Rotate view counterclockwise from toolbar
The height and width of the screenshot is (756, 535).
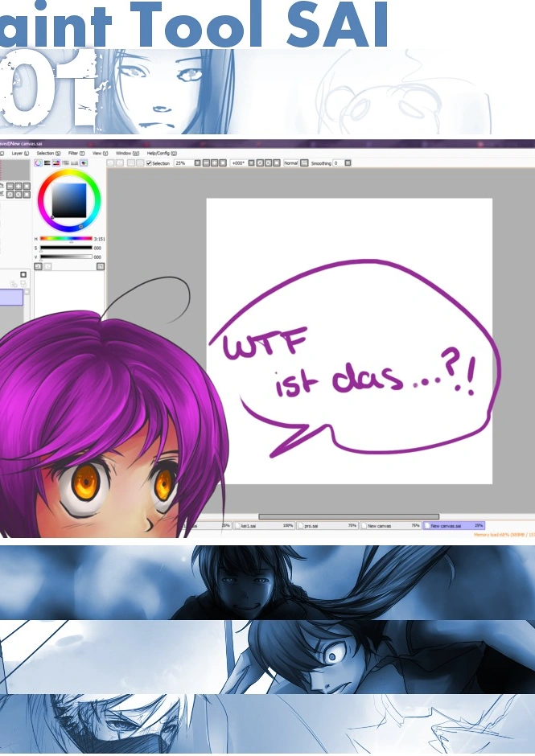pyautogui.click(x=260, y=163)
